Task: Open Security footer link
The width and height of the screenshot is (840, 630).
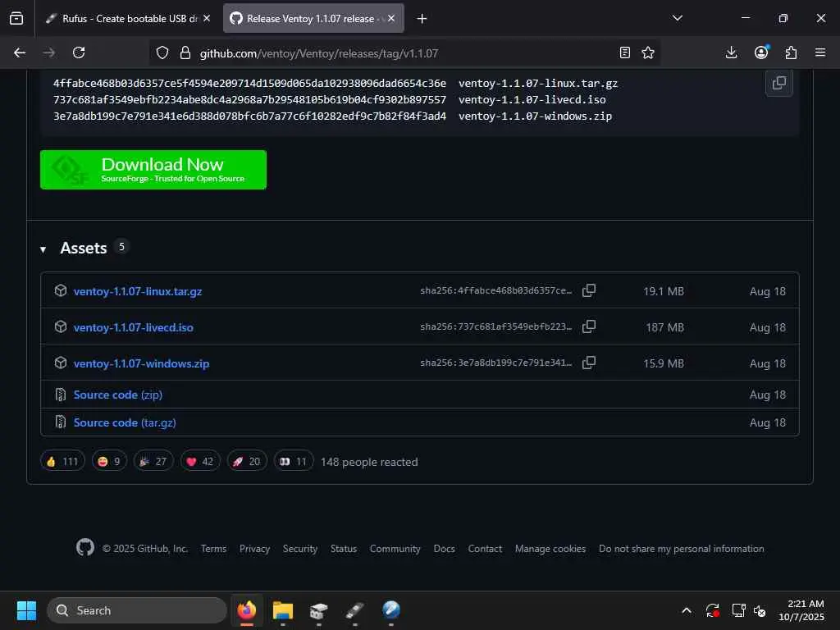Action: pyautogui.click(x=300, y=549)
